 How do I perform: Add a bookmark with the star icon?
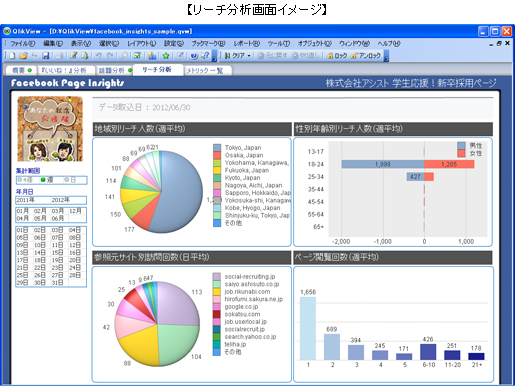[x=166, y=56]
